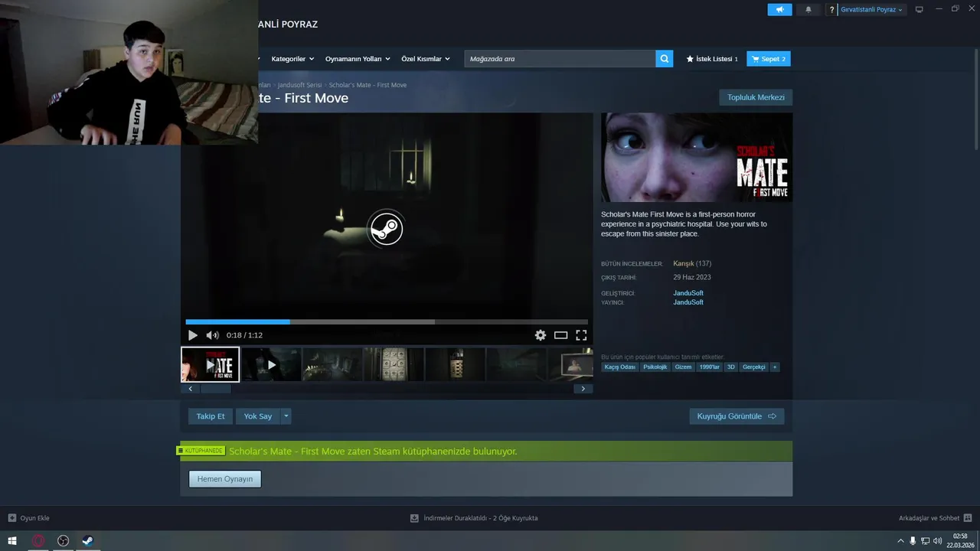The width and height of the screenshot is (980, 551).
Task: Click the Mağazada ara search field
Action: 560,58
